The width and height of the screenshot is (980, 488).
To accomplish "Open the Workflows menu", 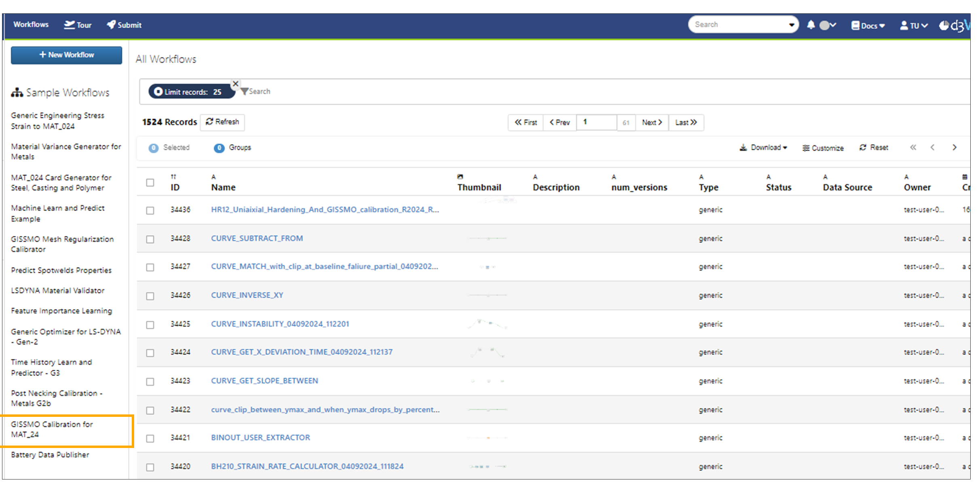I will [x=31, y=24].
